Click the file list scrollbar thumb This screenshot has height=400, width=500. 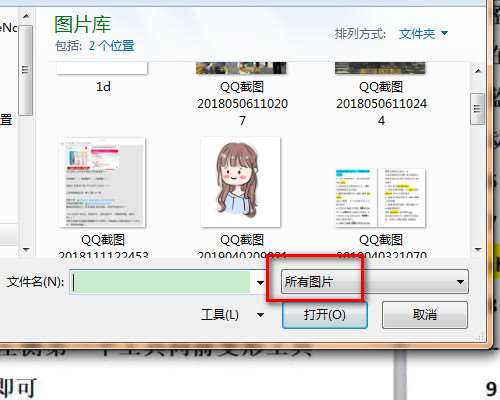[477, 109]
